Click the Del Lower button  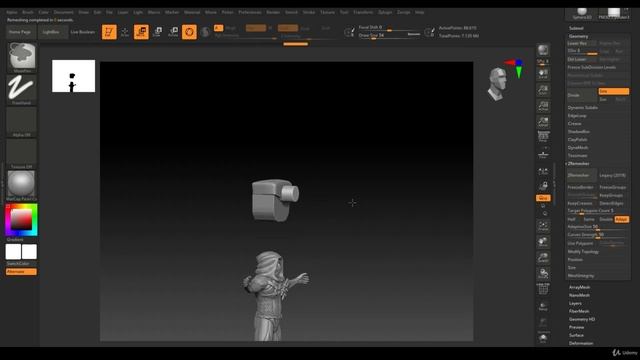pyautogui.click(x=581, y=59)
